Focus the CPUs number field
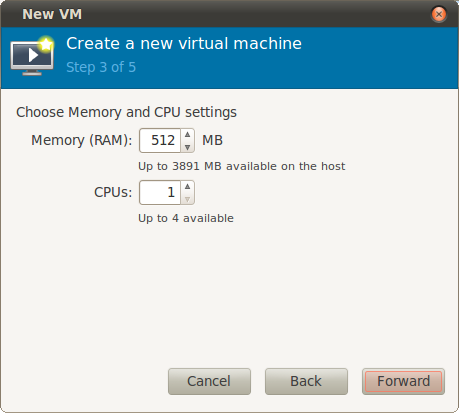This screenshot has height=413, width=459. click(160, 192)
